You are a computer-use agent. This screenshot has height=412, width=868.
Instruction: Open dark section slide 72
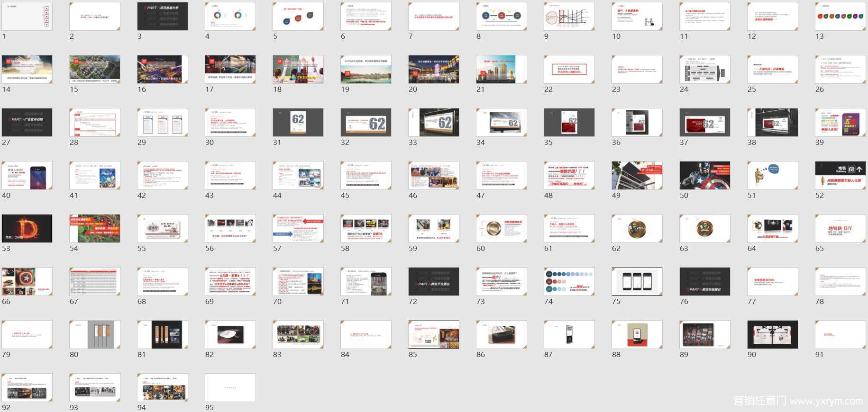[x=434, y=282]
